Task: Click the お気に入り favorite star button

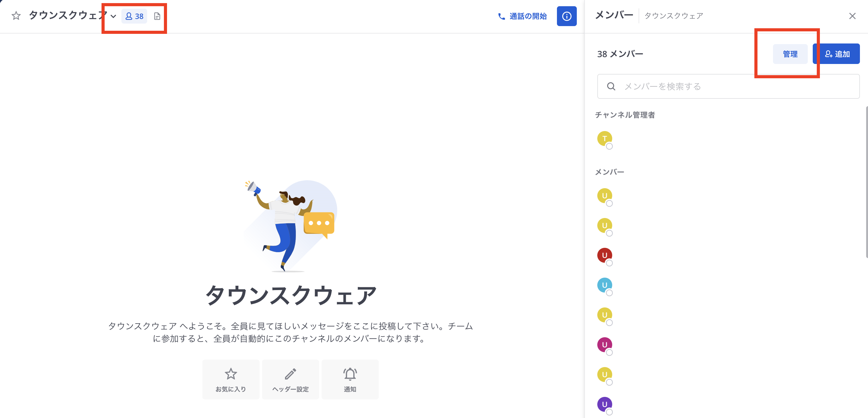Action: point(231,379)
